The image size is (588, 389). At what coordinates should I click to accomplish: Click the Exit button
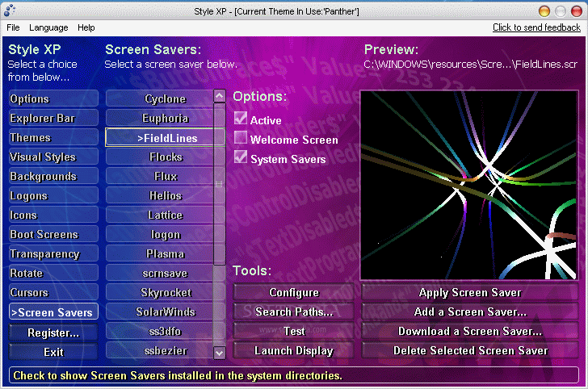point(53,352)
